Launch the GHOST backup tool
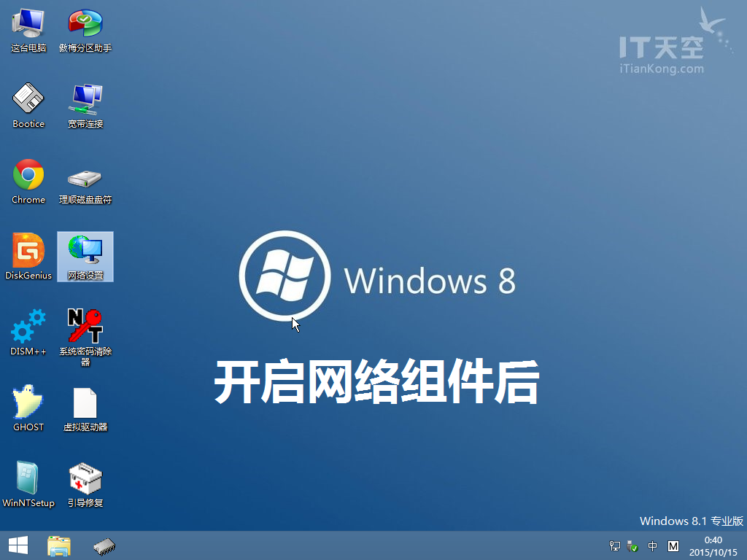Viewport: 747px width, 560px height. [x=28, y=402]
